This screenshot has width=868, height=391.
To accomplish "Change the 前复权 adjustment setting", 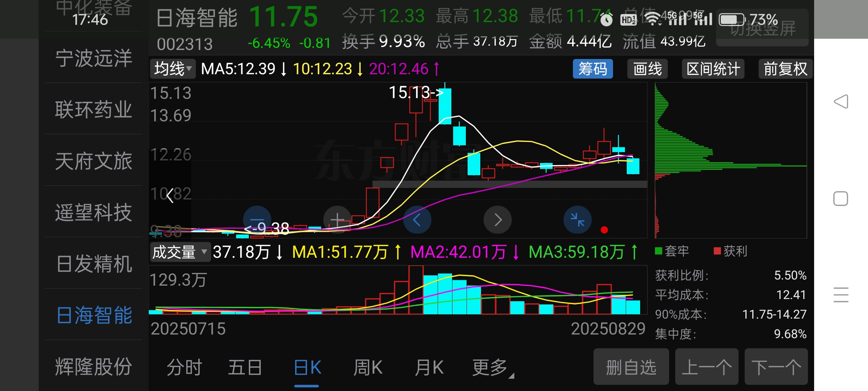I will (785, 69).
